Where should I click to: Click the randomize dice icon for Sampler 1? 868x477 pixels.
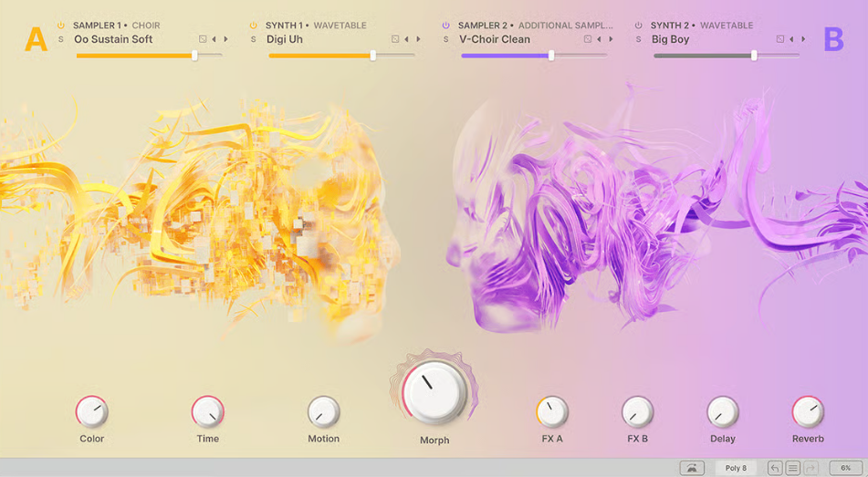(x=203, y=39)
